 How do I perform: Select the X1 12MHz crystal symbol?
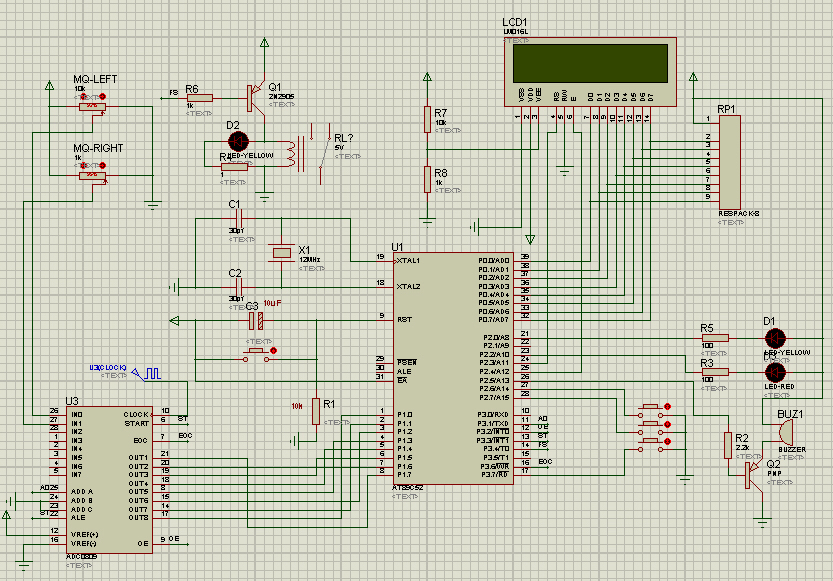282,253
